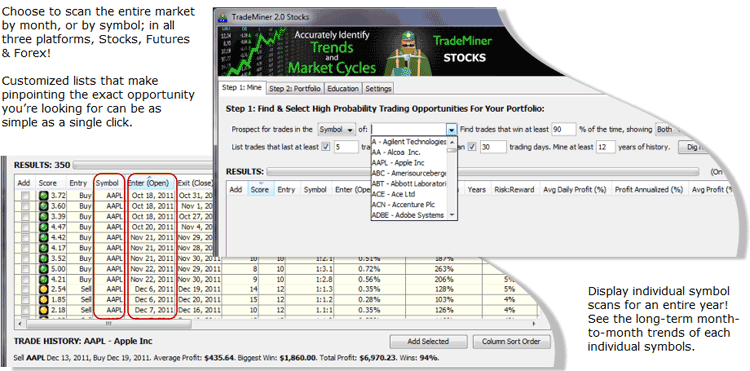
Task: Switch to the Step 1: Mine tab
Action: pos(242,87)
